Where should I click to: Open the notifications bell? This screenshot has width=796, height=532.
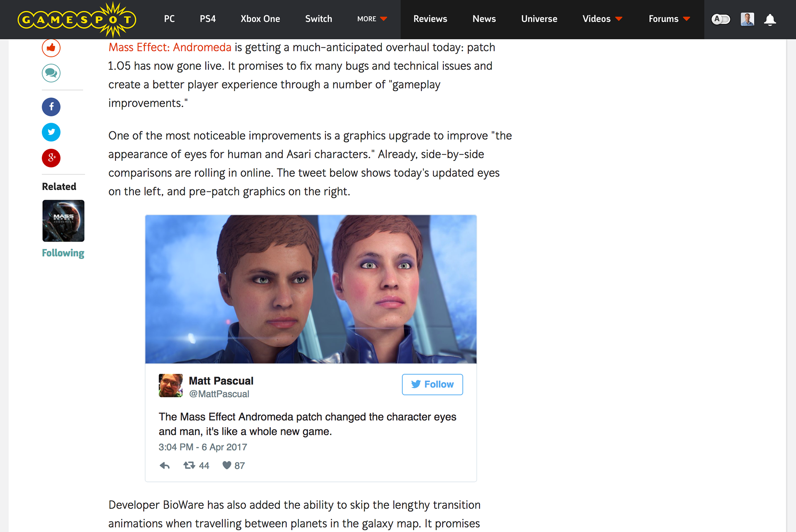coord(770,19)
